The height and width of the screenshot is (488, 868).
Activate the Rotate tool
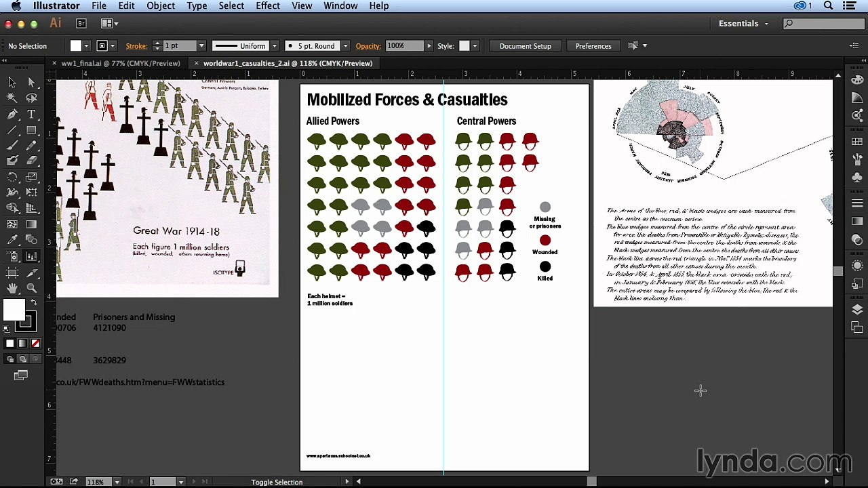tap(12, 177)
